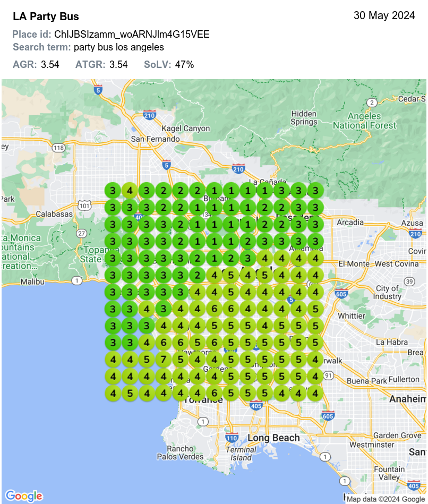Click the Route 39 shield near City of Industry
Image resolution: width=428 pixels, height=504 pixels.
pyautogui.click(x=409, y=281)
